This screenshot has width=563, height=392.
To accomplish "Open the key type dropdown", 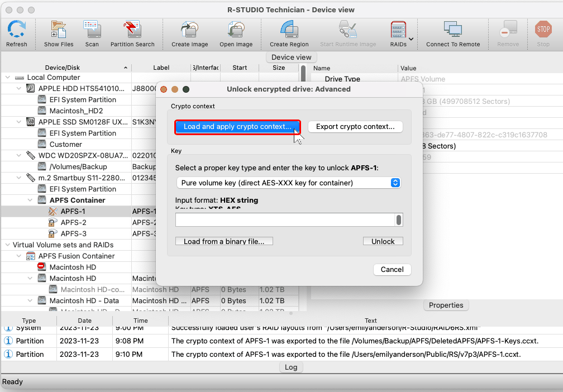I will (x=289, y=183).
